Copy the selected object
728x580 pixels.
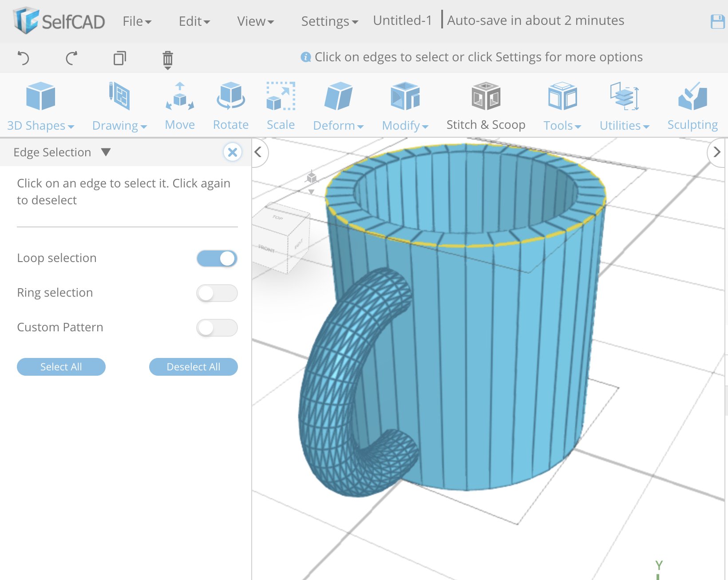119,58
